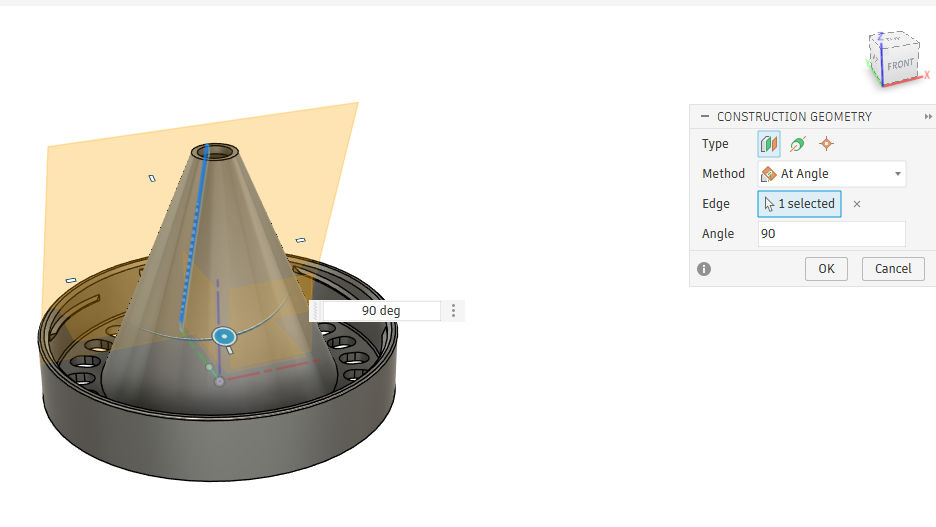Screen dimensions: 936x527
Task: Select the construction axis type icon
Action: (797, 144)
